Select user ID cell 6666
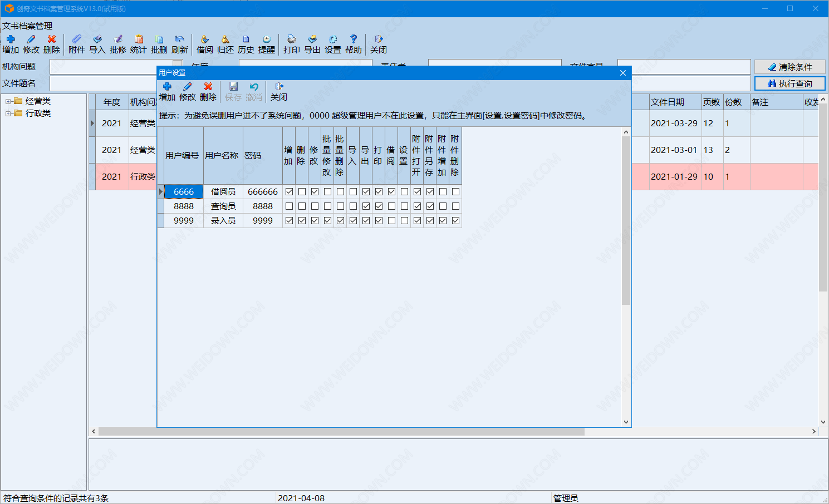Screen dimensions: 829x504 coord(184,191)
